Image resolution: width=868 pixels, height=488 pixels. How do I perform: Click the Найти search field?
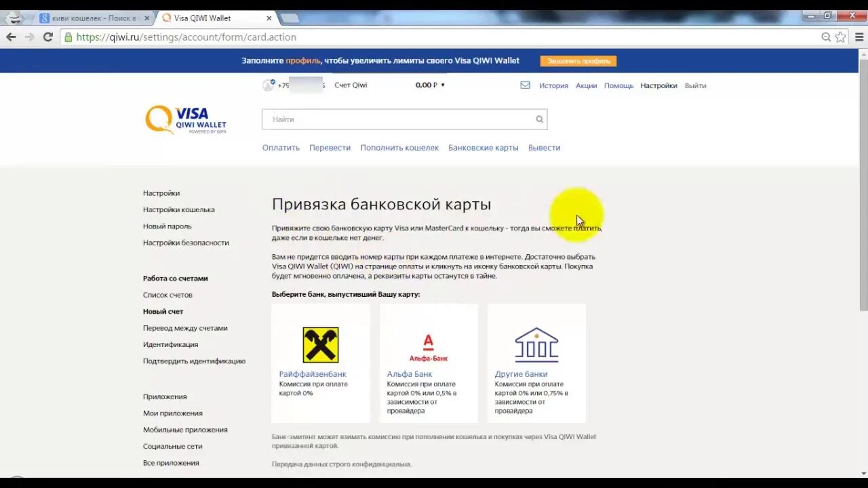[x=404, y=119]
